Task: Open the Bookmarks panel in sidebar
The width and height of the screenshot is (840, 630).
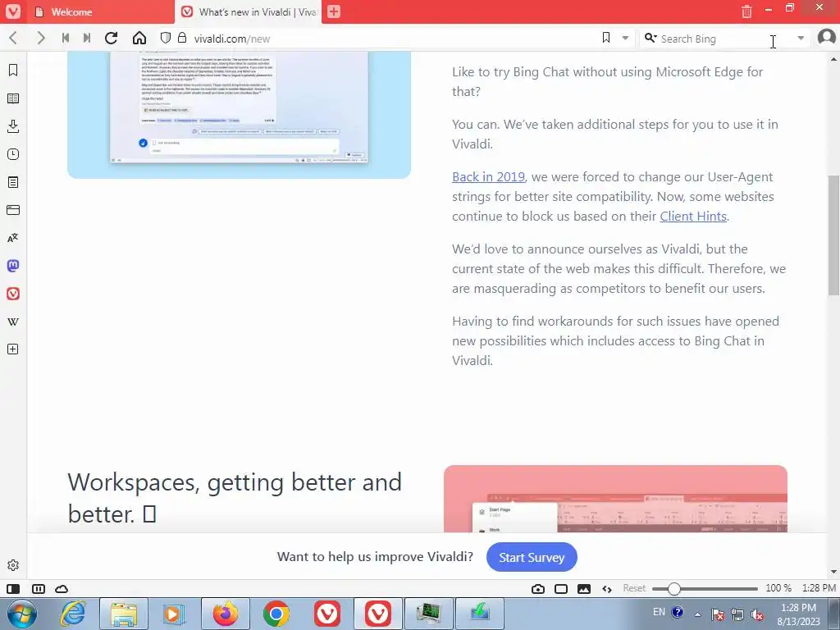Action: click(x=13, y=71)
